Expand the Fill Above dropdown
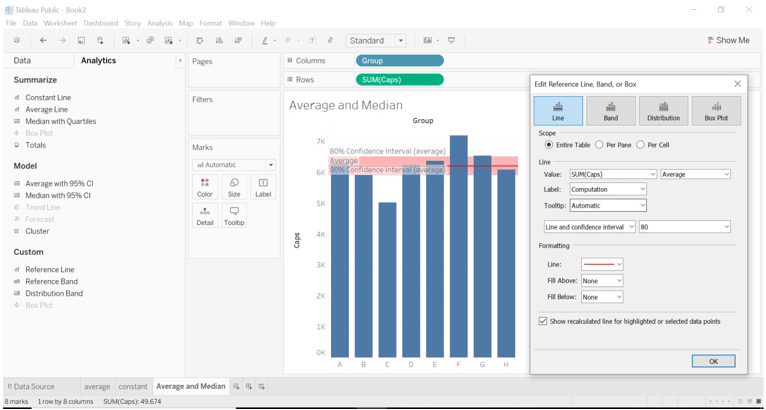The image size is (766, 410). pos(602,281)
